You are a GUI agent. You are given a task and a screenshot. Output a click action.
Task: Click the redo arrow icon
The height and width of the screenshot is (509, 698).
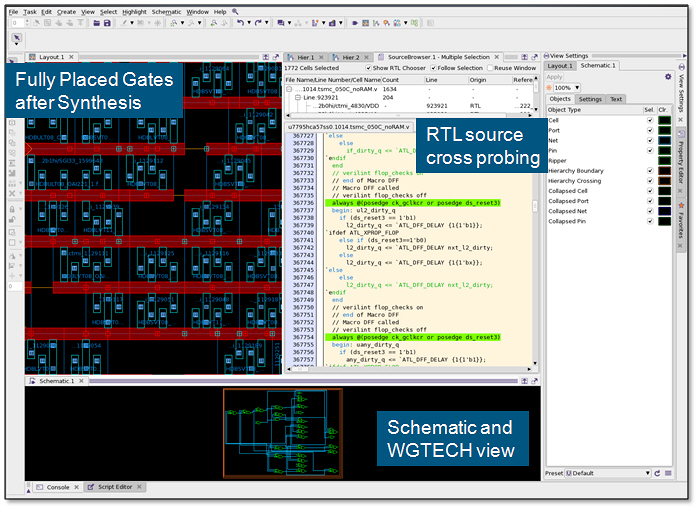258,23
